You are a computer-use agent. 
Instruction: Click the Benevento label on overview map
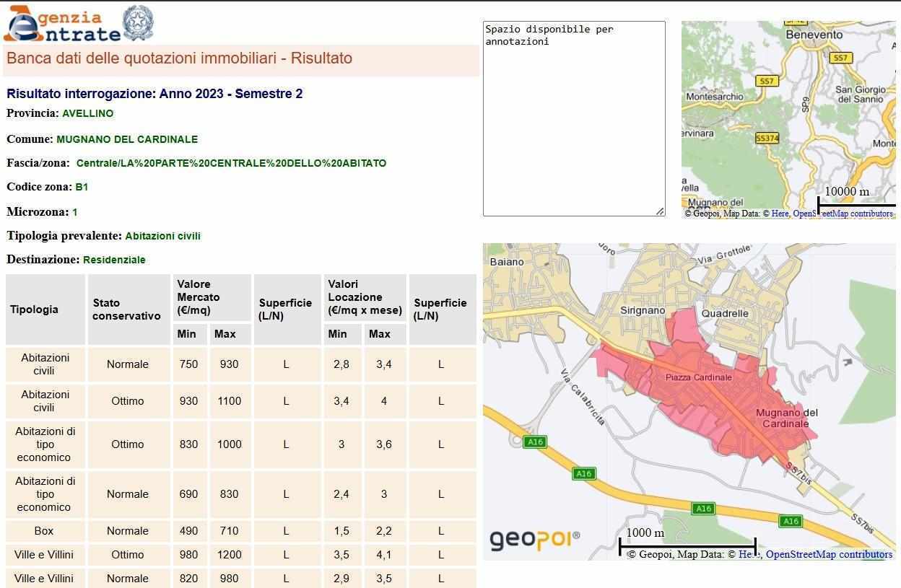coord(814,35)
